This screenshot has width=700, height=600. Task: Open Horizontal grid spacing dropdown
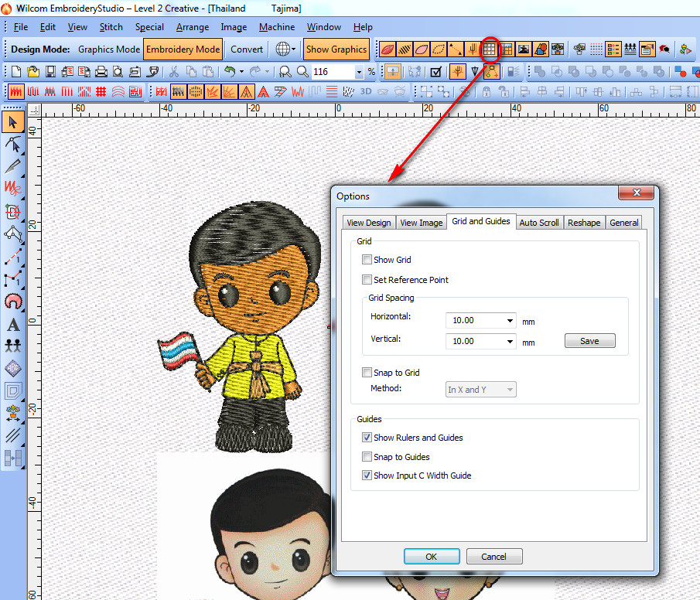point(510,321)
